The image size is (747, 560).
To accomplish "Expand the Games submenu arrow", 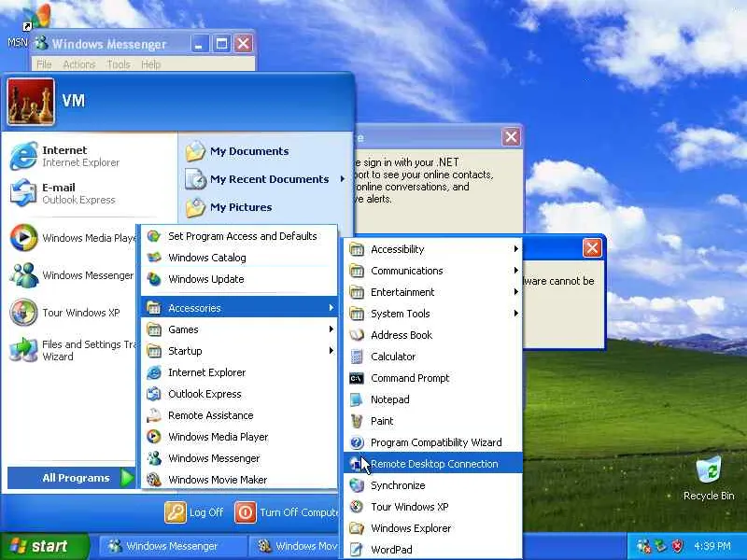I will pyautogui.click(x=331, y=329).
